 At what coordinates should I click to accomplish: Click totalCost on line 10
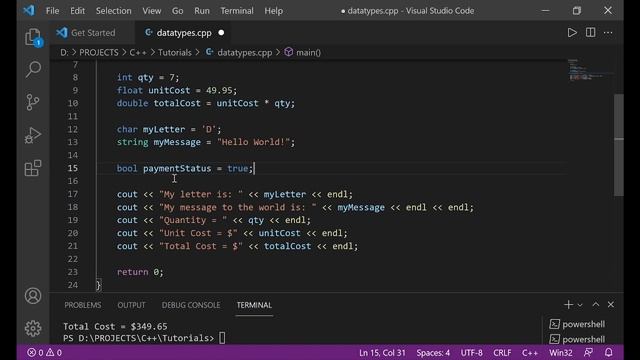(x=177, y=103)
